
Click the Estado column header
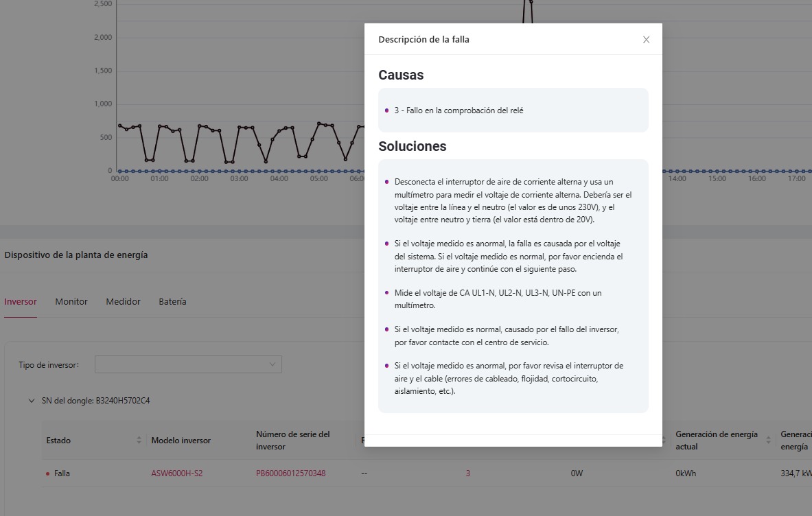(x=58, y=441)
